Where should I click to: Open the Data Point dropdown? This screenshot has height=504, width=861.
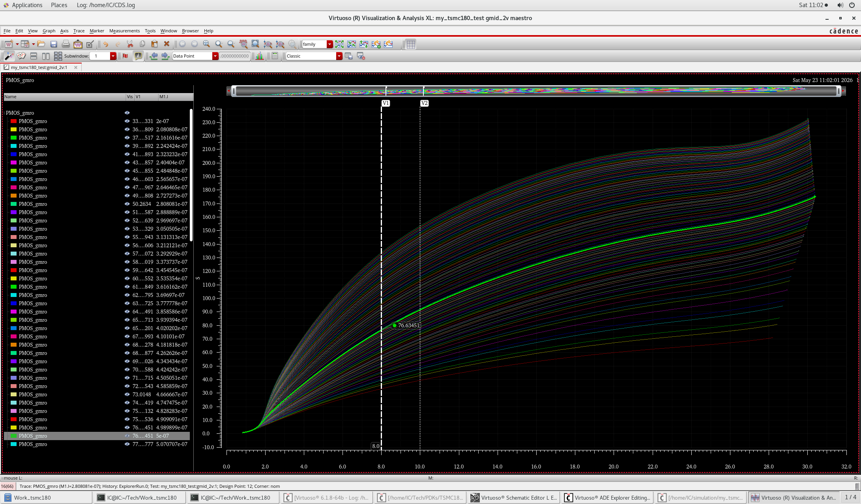(215, 56)
